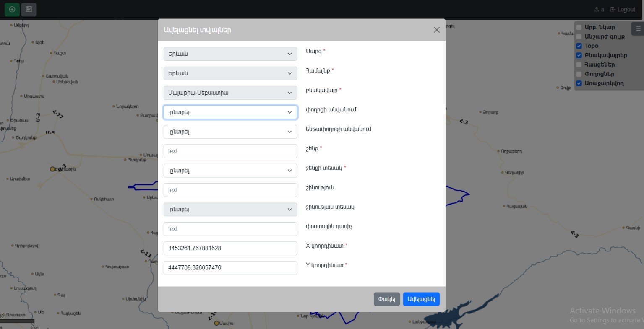Click the շենք text input field
The width and height of the screenshot is (644, 329).
pyautogui.click(x=230, y=151)
